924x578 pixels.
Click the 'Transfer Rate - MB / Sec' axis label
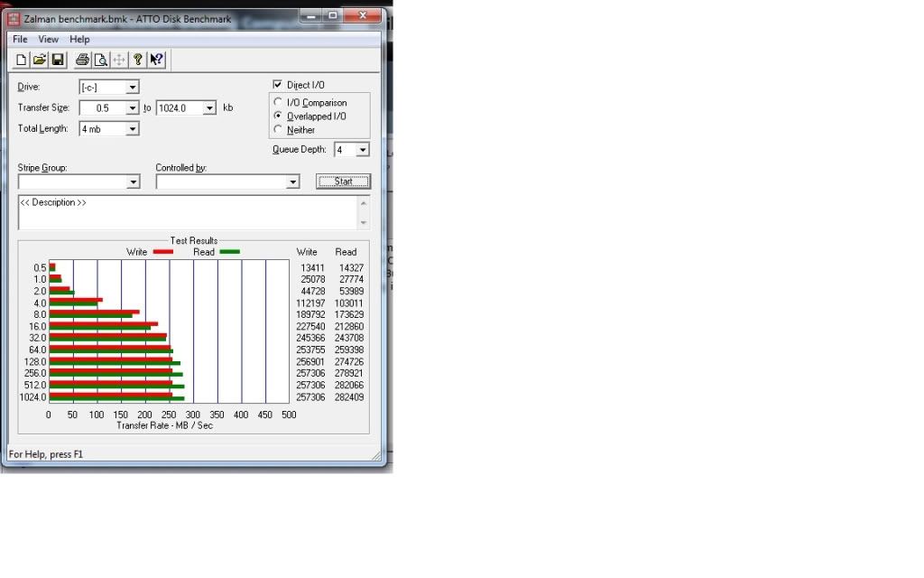click(164, 426)
